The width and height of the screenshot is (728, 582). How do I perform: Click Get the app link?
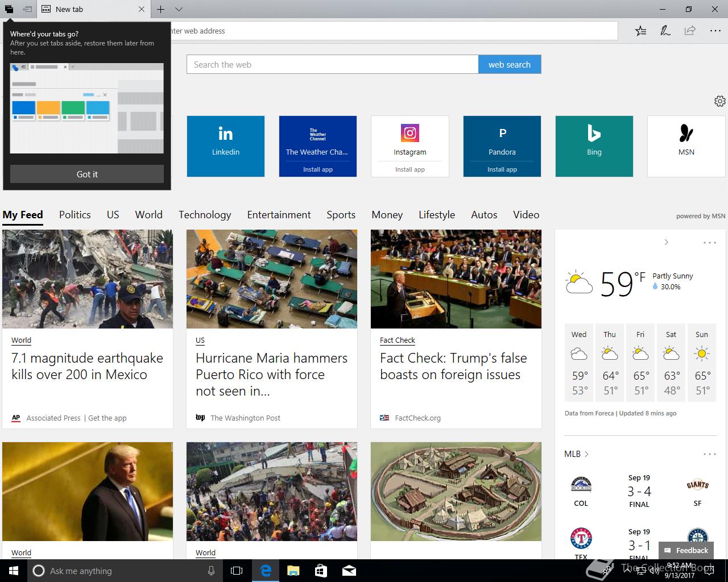[107, 418]
